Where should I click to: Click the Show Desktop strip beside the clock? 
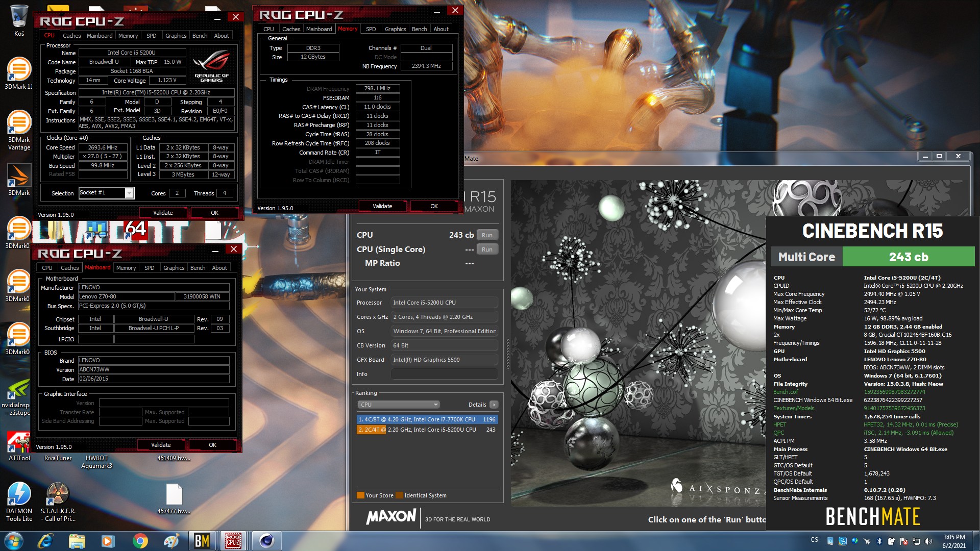(976, 541)
